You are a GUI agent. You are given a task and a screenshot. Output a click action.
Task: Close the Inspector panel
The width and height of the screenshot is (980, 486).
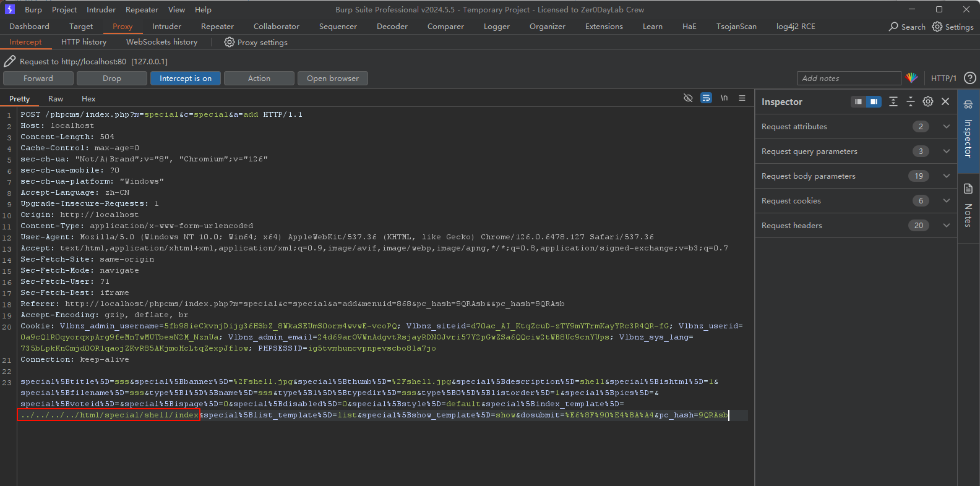pos(945,101)
